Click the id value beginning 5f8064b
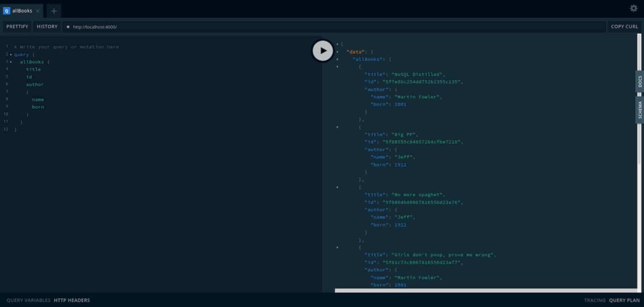Viewport: 644px width, 307px height. click(422, 202)
